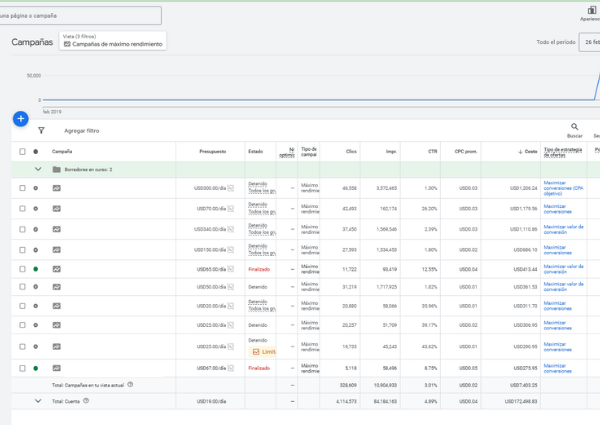Open the Apariencia icon at top right
The width and height of the screenshot is (600, 425).
(x=592, y=10)
